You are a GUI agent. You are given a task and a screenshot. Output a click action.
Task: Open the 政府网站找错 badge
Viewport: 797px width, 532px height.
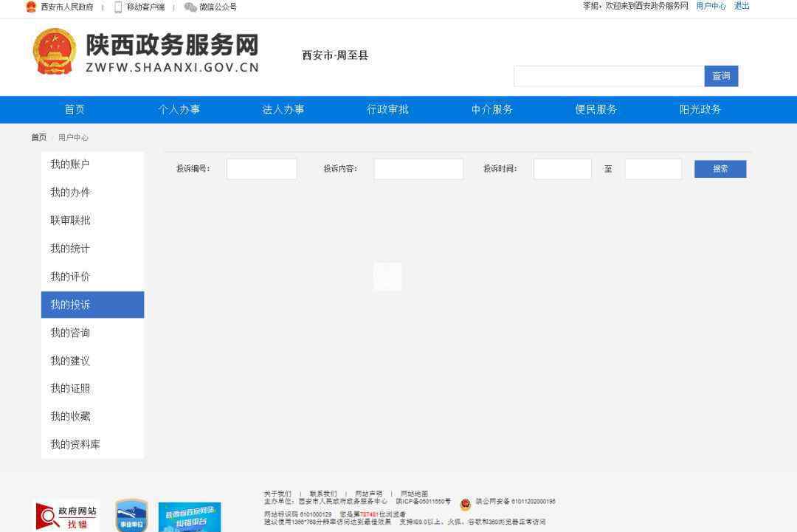tap(67, 516)
